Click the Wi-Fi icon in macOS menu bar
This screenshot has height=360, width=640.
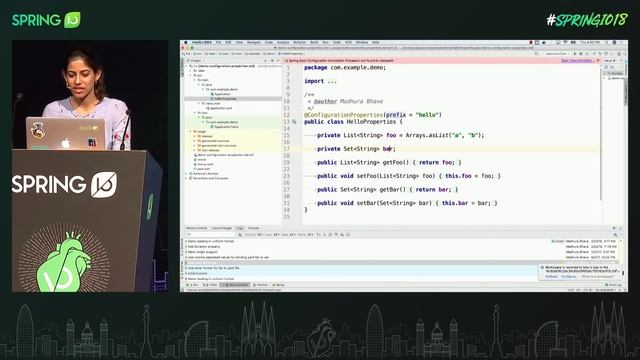pos(566,42)
